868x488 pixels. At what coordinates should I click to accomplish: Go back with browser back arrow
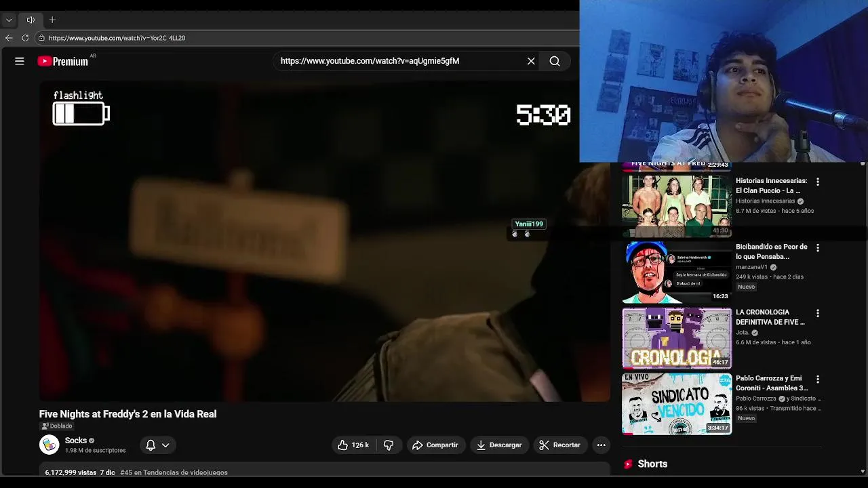pos(9,38)
